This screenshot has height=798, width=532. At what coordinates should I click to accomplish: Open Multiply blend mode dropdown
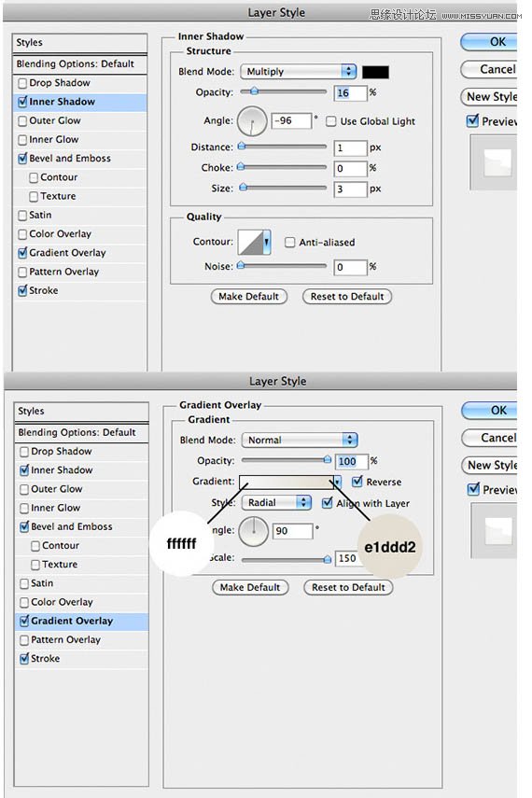tap(299, 71)
